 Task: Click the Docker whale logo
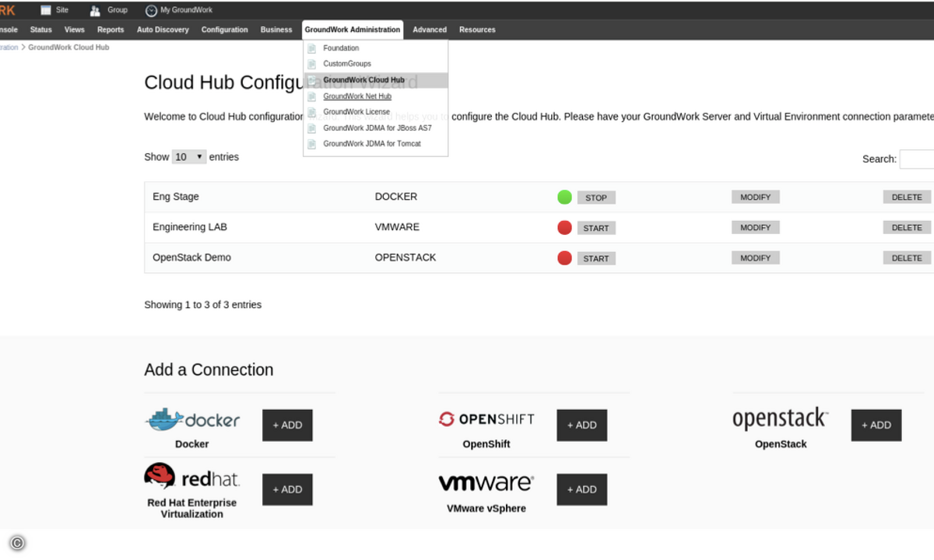[192, 420]
